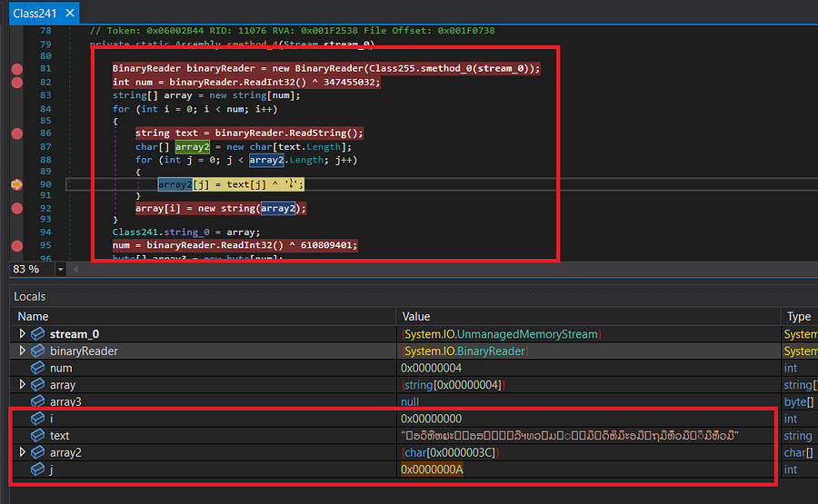Expand the array local variable
This screenshot has width=818, height=504.
23,385
